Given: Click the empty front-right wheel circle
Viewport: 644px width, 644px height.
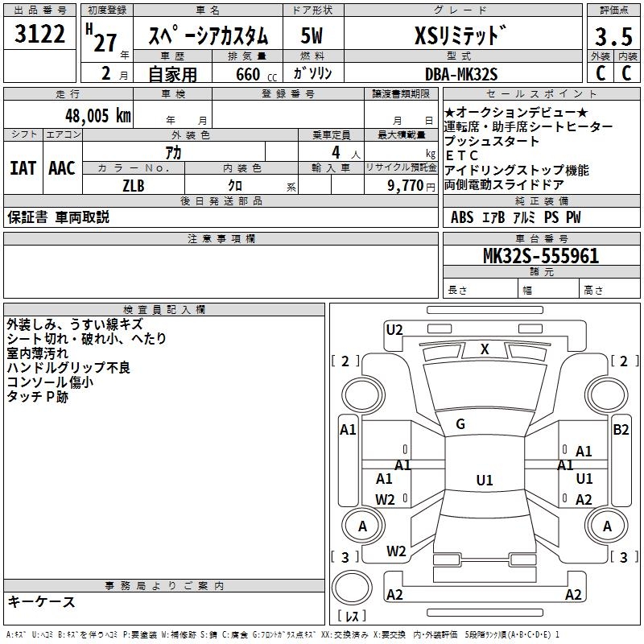Looking at the screenshot, I should (608, 392).
